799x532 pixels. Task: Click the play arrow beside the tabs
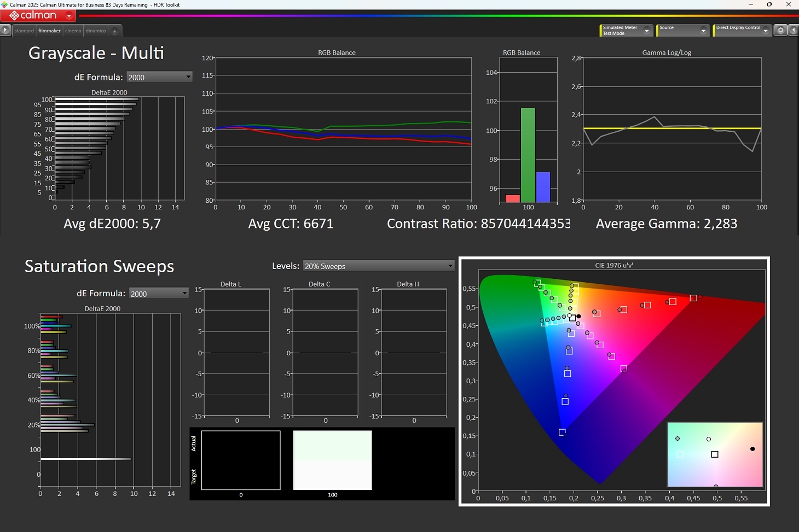(5, 31)
